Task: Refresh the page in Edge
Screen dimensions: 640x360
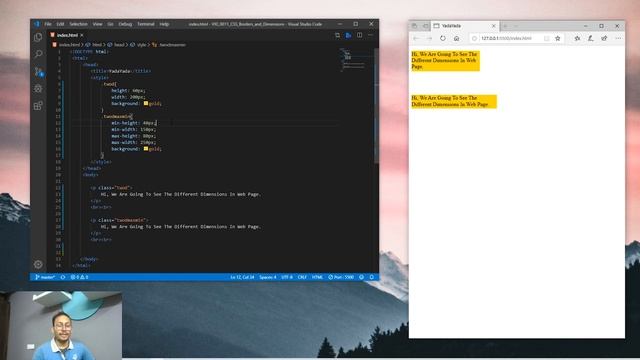Action: pyautogui.click(x=443, y=38)
